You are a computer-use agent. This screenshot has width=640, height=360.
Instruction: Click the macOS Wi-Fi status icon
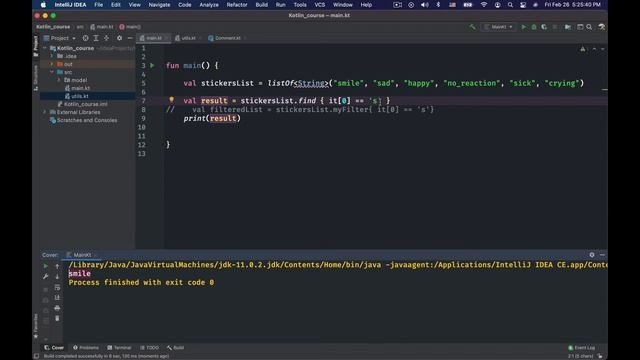pyautogui.click(x=484, y=5)
